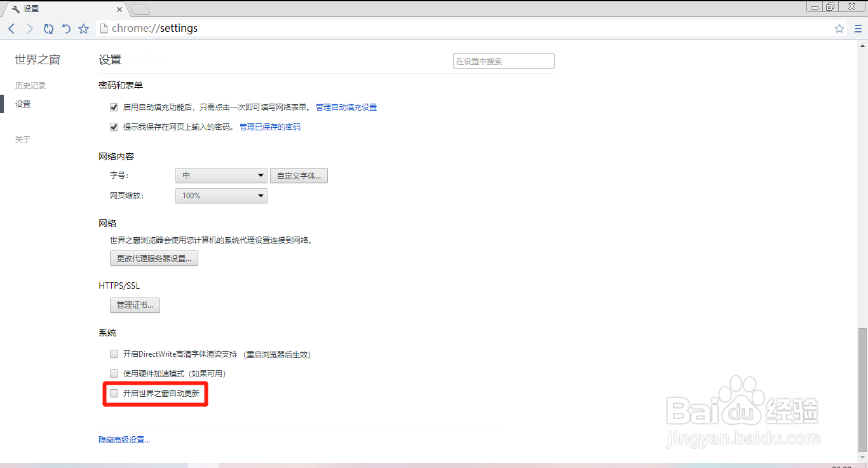Image resolution: width=868 pixels, height=468 pixels.
Task: Bookmark page using star icon beside address bar
Action: 83,29
